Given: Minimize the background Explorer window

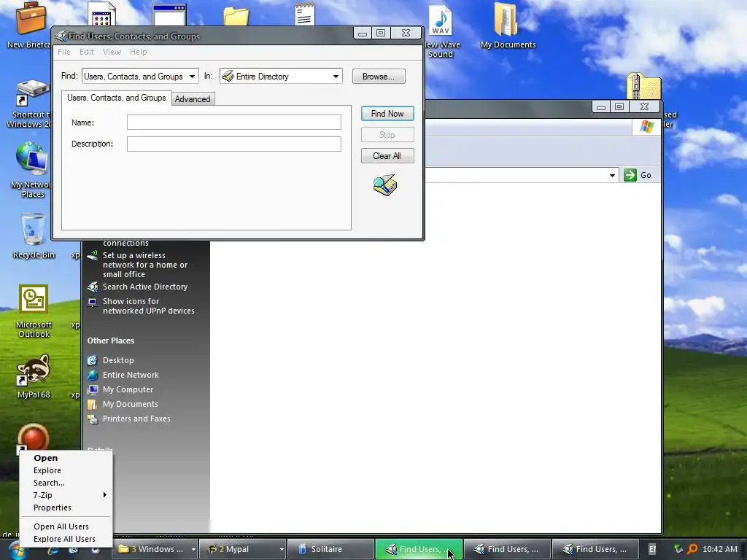Looking at the screenshot, I should (x=601, y=106).
